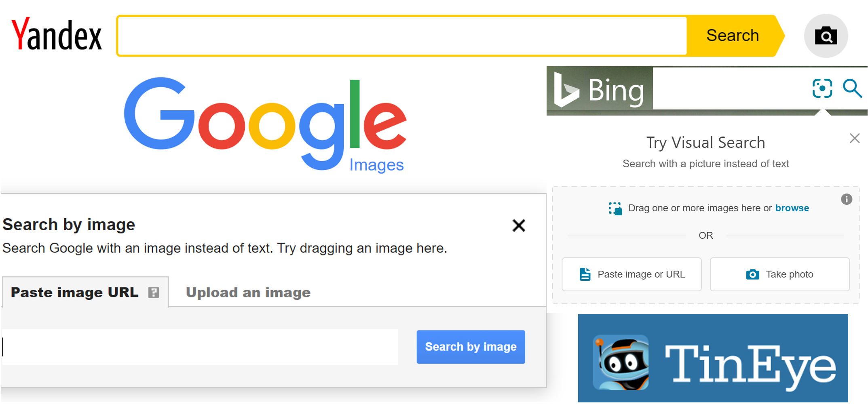
Task: Click the Paste image or URL button
Action: [x=631, y=274]
